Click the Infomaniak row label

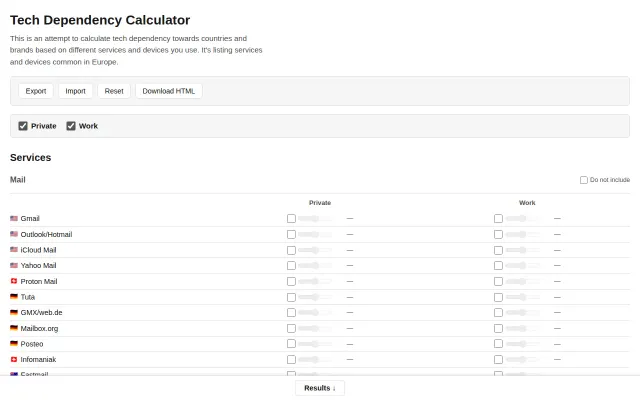point(38,359)
